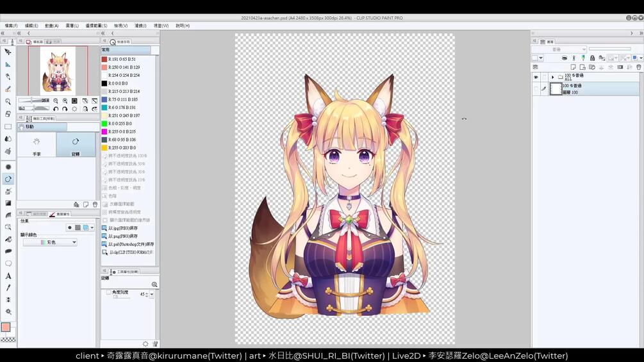The image size is (644, 362).
Task: Toggle visibility of selected paper layer
Action: point(536,88)
